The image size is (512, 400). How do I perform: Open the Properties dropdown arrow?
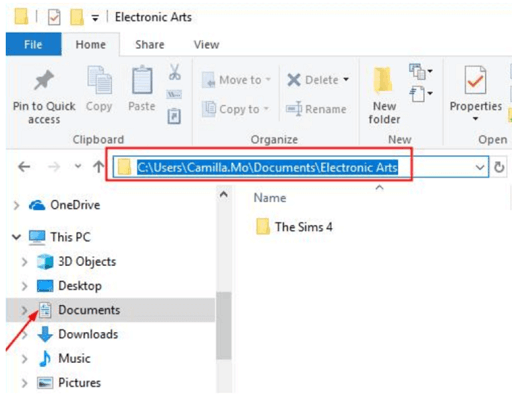pyautogui.click(x=476, y=119)
